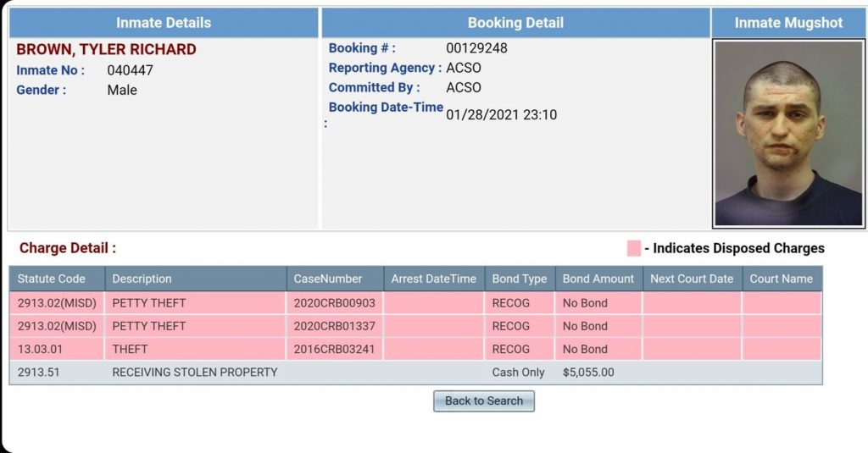Screen dimensions: 868x453
Task: Click the Inmate Mugshot panel header
Action: [x=788, y=23]
